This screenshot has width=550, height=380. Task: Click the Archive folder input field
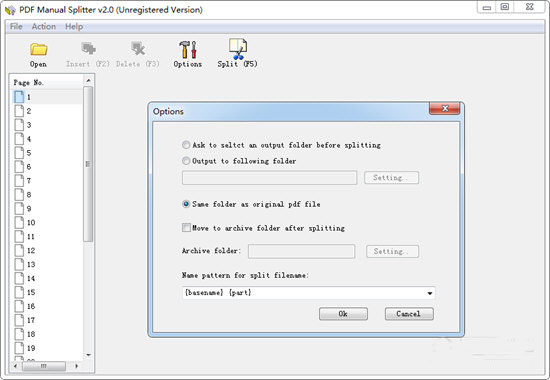tap(301, 251)
